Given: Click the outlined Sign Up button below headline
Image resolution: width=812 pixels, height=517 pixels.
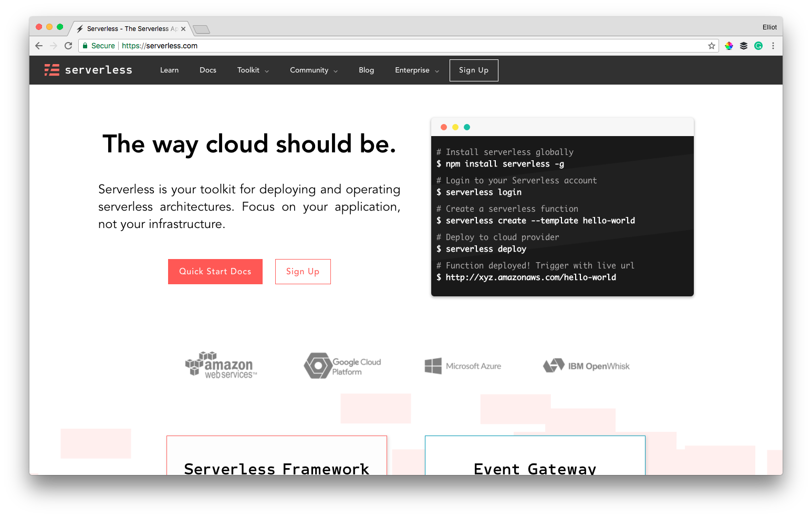Looking at the screenshot, I should coord(303,272).
